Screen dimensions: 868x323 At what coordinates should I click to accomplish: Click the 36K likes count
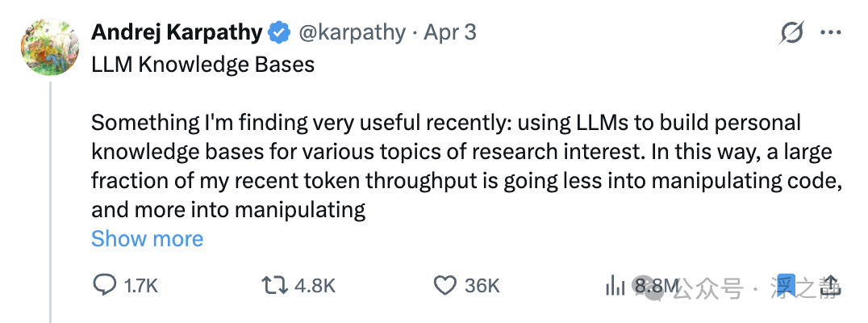coord(482,287)
